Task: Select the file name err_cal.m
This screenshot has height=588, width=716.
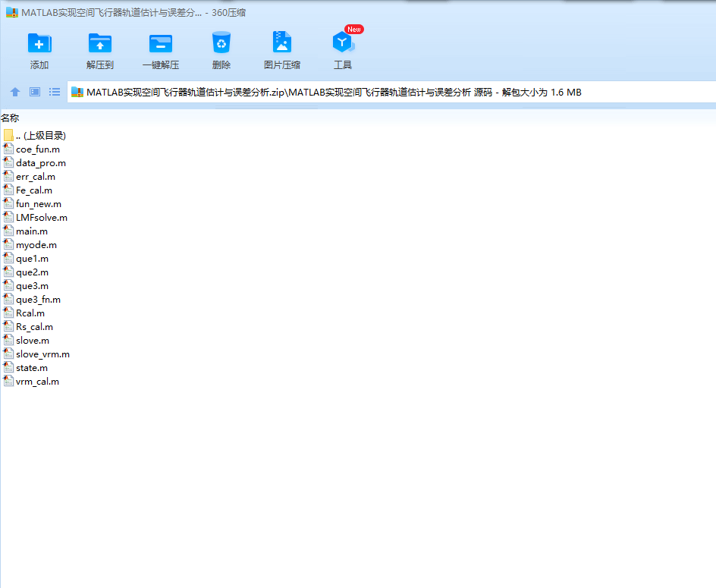Action: click(x=36, y=177)
